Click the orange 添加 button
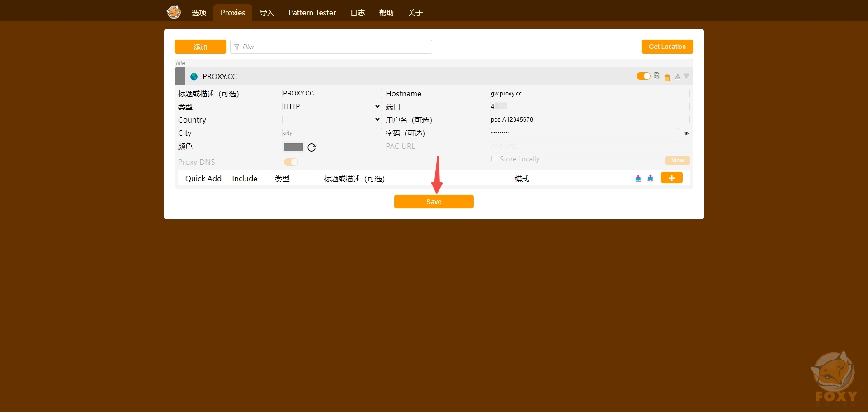Image resolution: width=868 pixels, height=412 pixels. click(x=200, y=47)
